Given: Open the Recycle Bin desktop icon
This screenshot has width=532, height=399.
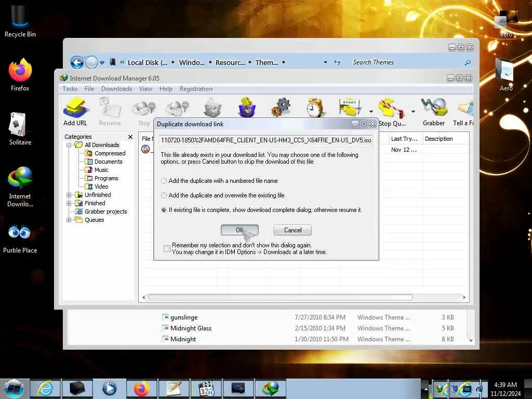Looking at the screenshot, I should click(20, 20).
